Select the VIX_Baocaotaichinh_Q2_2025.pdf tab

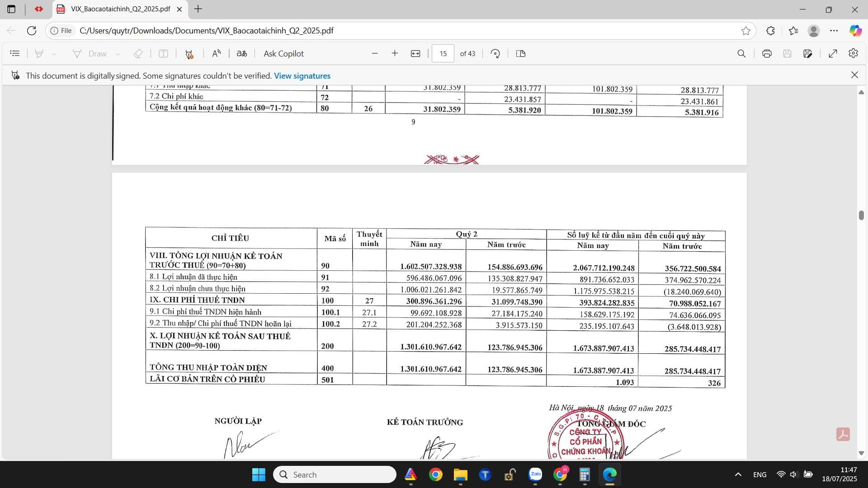pos(120,9)
